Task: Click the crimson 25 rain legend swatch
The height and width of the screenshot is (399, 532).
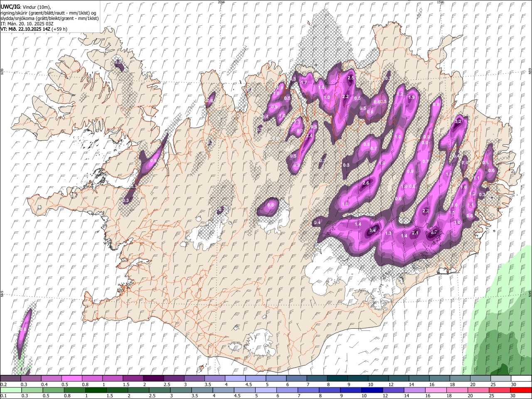Action: [x=500, y=390]
